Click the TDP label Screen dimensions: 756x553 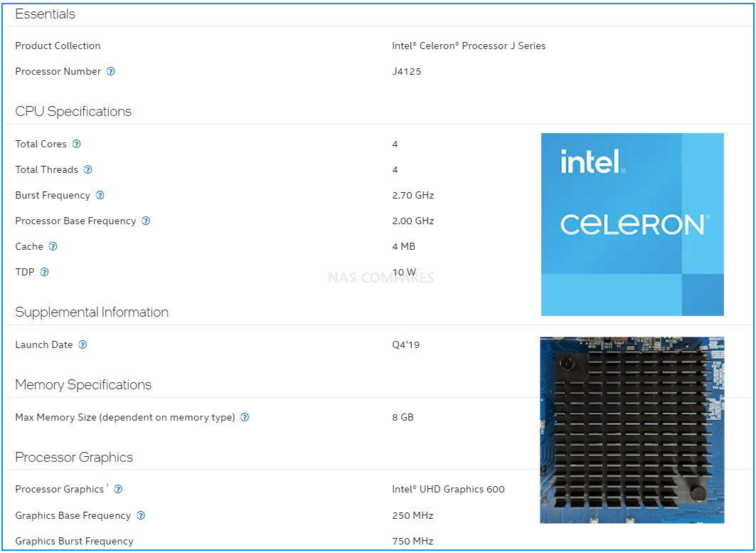(x=25, y=272)
